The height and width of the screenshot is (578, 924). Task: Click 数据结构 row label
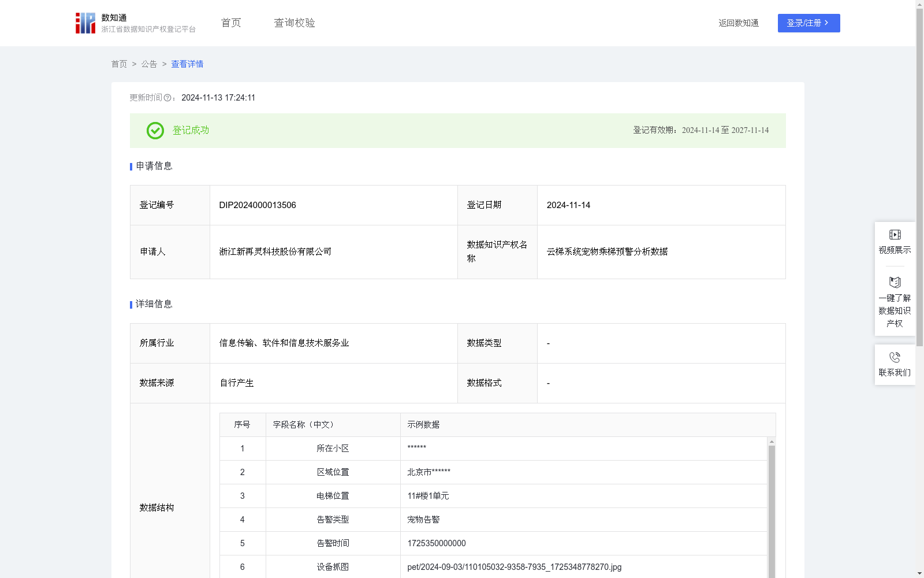click(x=157, y=507)
